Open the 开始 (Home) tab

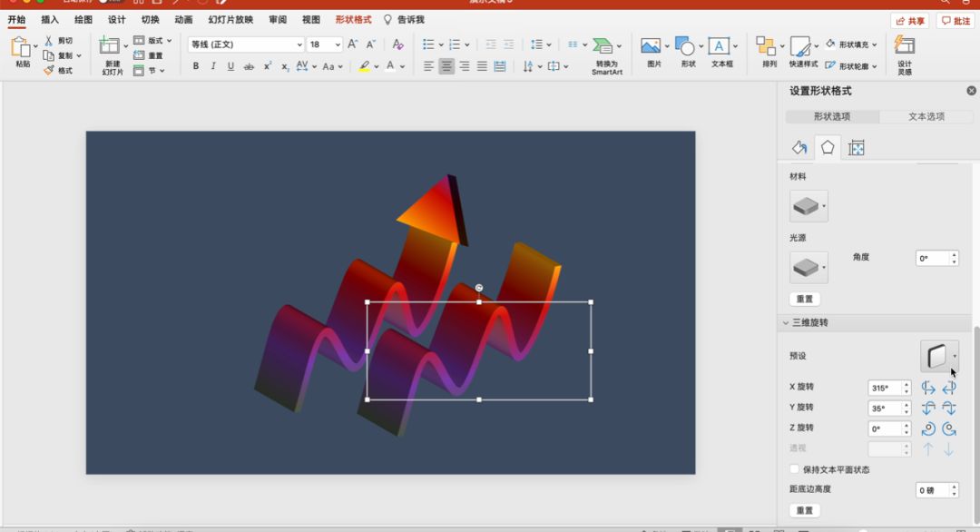click(x=16, y=20)
